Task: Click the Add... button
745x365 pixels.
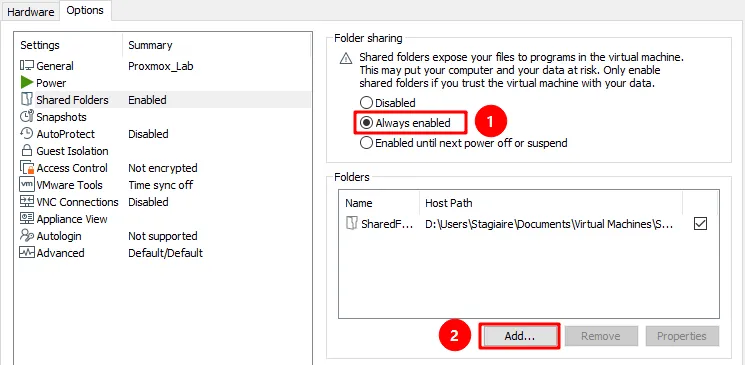Action: point(519,336)
